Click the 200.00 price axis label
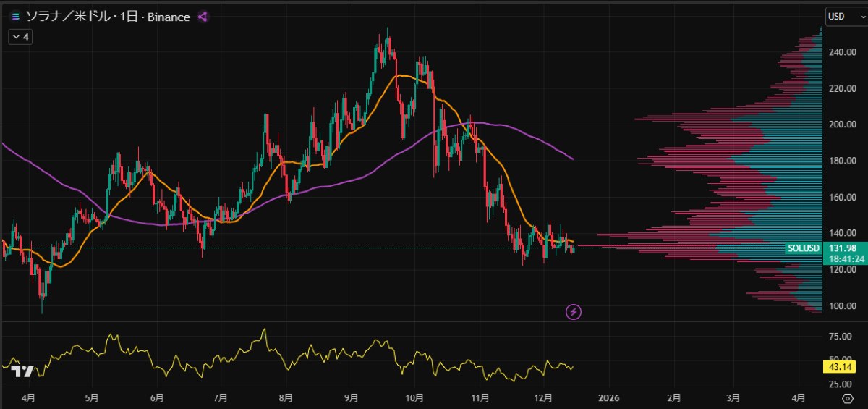 pyautogui.click(x=843, y=125)
